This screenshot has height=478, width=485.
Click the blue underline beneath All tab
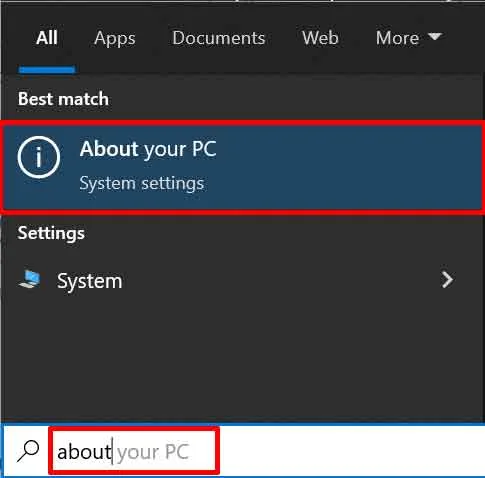[x=47, y=69]
